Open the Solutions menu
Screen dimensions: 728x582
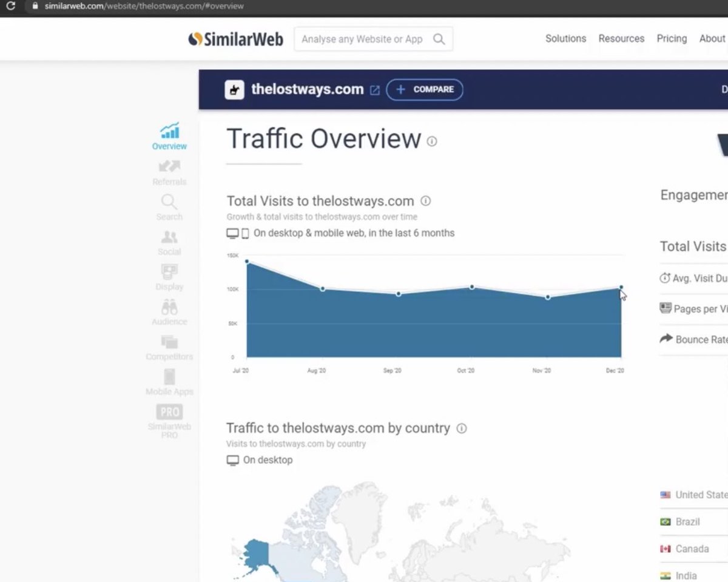565,38
